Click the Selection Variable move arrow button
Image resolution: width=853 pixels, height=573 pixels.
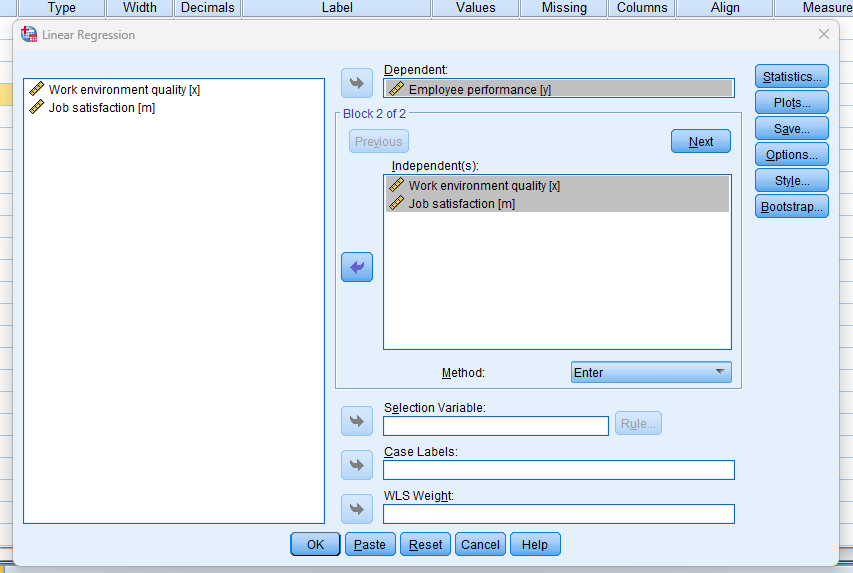[357, 421]
